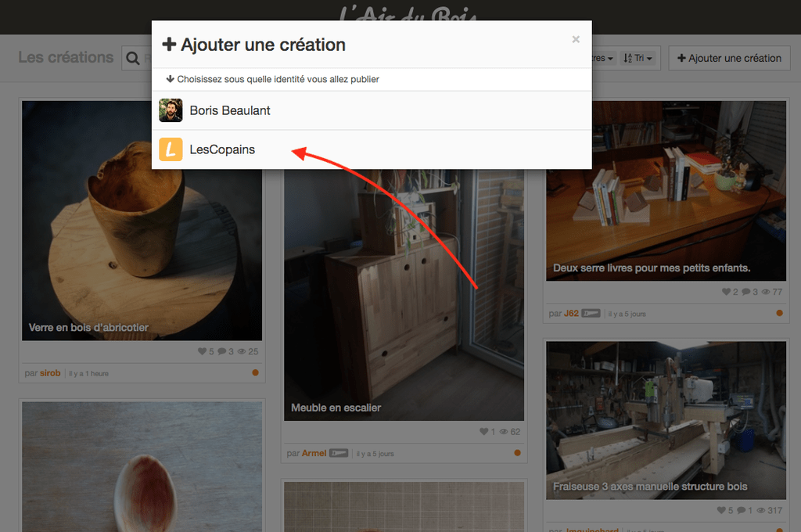Click heart icon on Verre en bois card
This screenshot has height=532, width=801.
point(203,351)
